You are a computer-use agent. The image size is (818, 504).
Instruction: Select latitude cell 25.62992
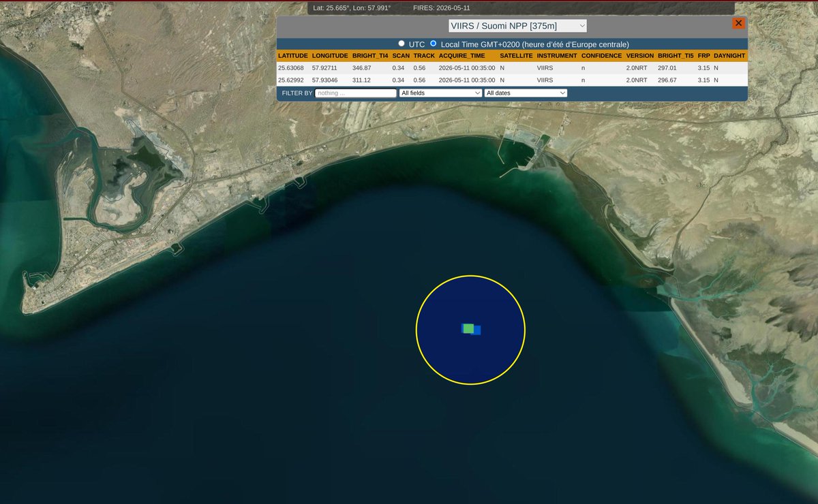pyautogui.click(x=291, y=80)
